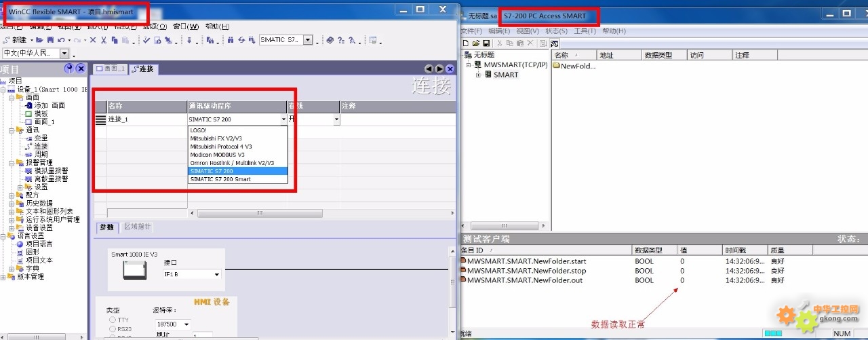This screenshot has width=868, height=340.
Task: Click the scroll tabs right arrow in editor header
Action: pyautogui.click(x=439, y=69)
